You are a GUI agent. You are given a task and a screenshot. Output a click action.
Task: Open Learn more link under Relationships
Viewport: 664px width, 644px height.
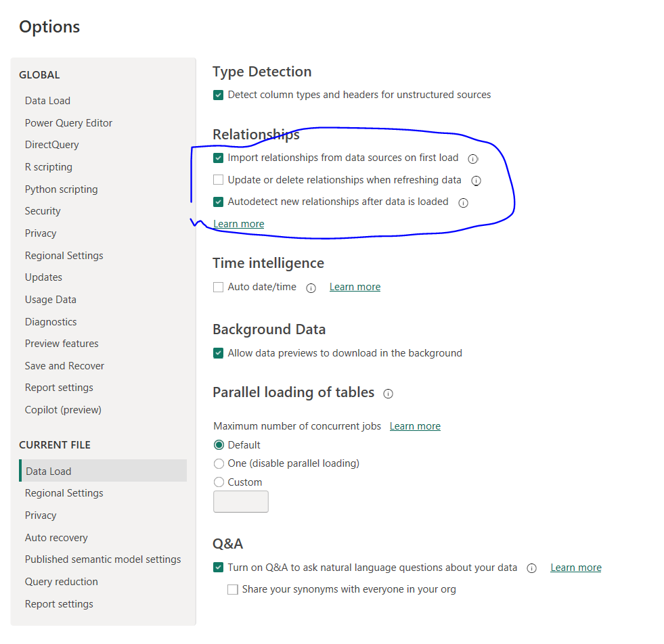pyautogui.click(x=239, y=224)
